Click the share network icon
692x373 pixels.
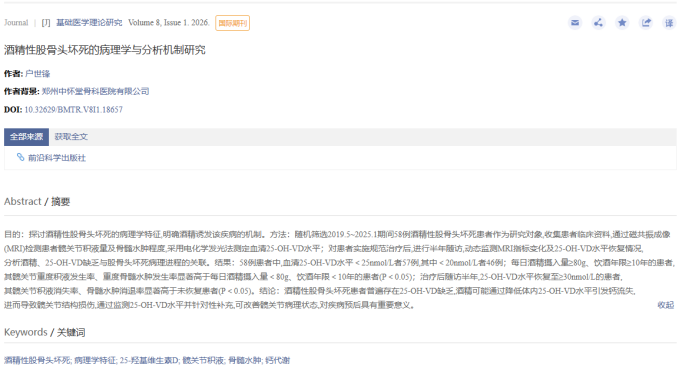click(598, 23)
